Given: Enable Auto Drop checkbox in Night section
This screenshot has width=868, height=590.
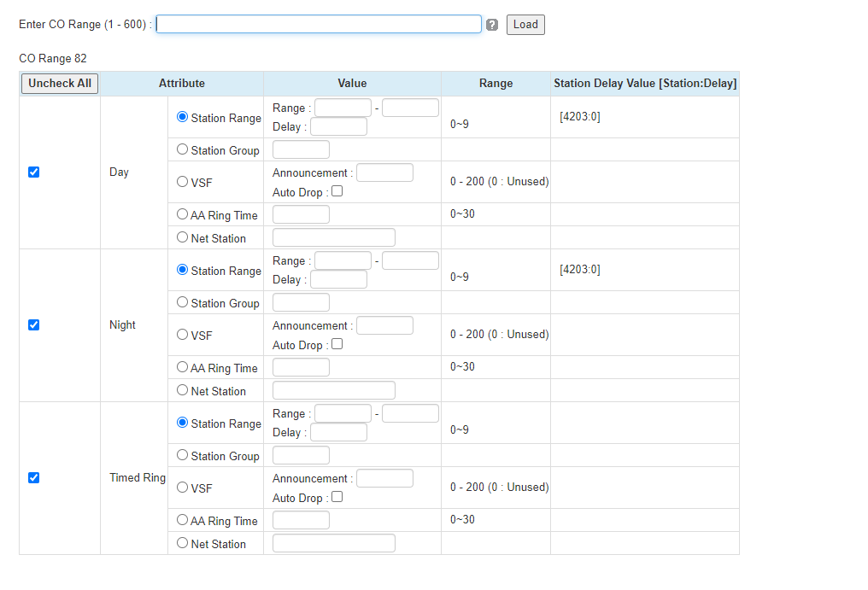Looking at the screenshot, I should coord(337,345).
